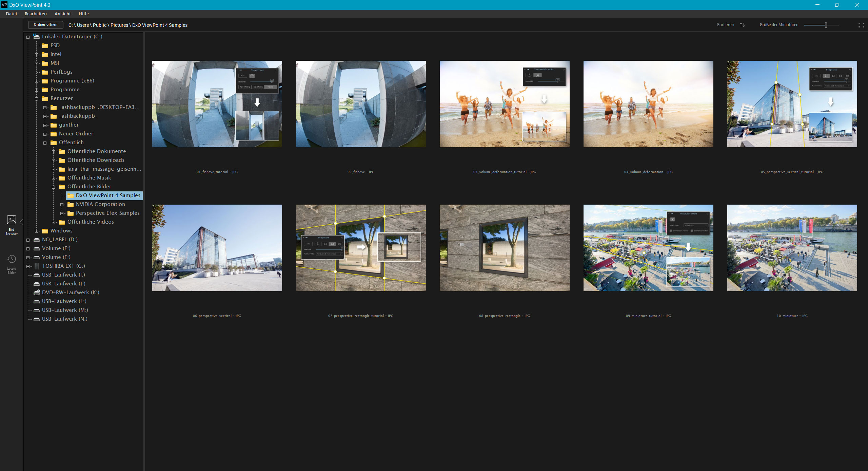
Task: Collapse the Benutzer folder tree node
Action: pyautogui.click(x=37, y=99)
